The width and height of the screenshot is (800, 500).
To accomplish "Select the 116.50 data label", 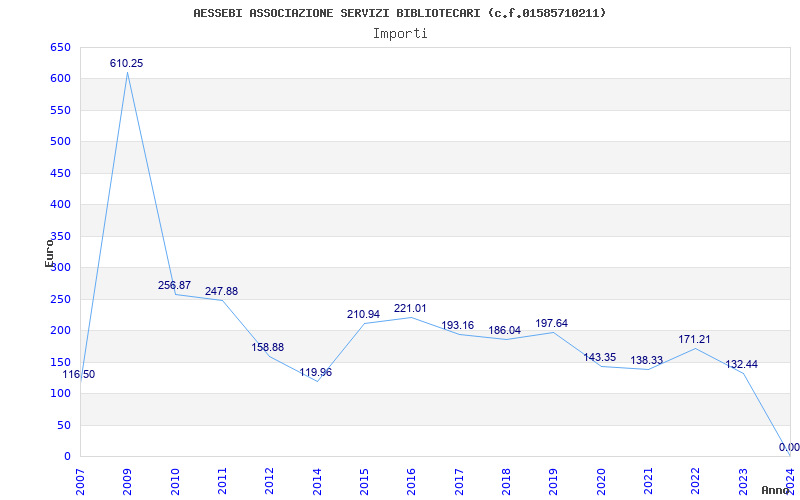I will point(79,374).
